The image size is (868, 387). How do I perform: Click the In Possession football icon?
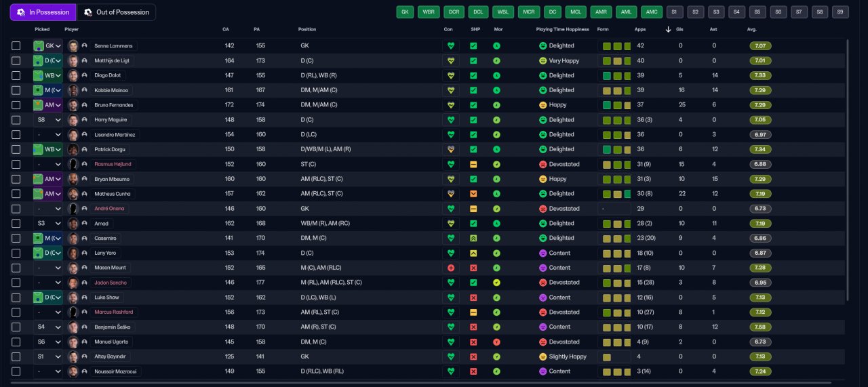(21, 12)
